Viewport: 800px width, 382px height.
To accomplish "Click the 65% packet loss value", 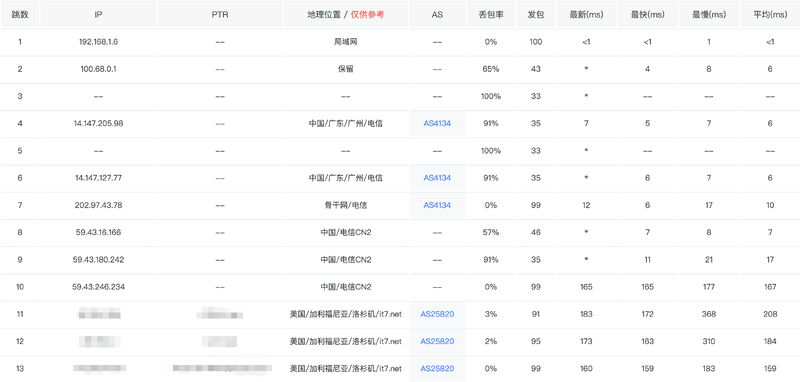I will pos(491,69).
